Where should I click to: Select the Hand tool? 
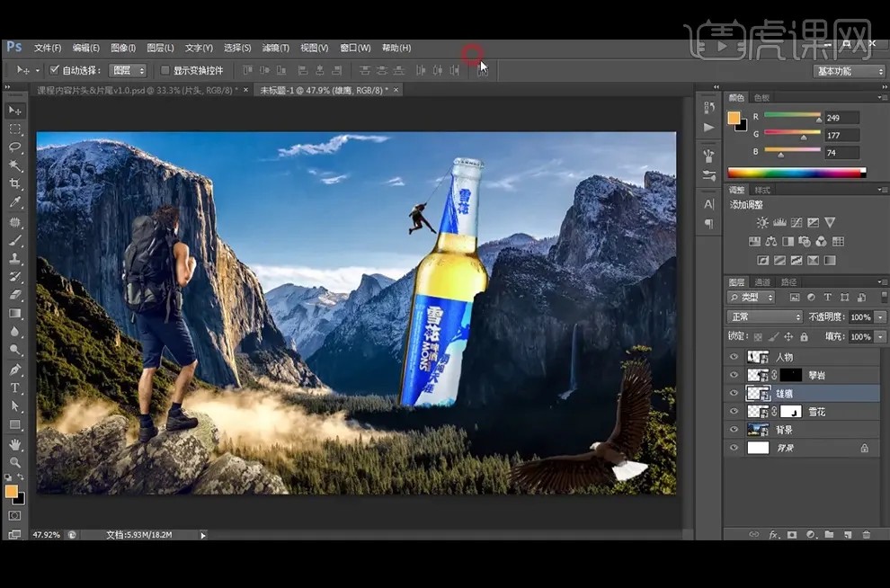coord(14,443)
